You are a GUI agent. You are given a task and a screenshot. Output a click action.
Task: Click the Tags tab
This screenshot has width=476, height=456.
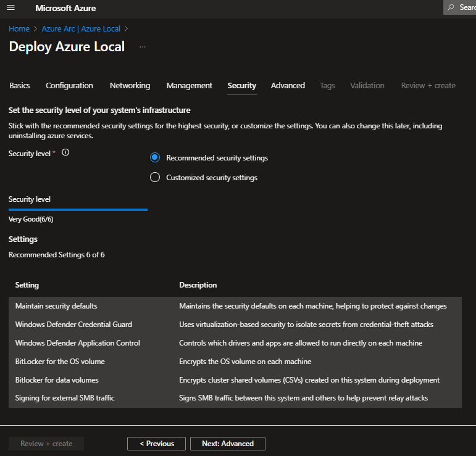pyautogui.click(x=327, y=86)
